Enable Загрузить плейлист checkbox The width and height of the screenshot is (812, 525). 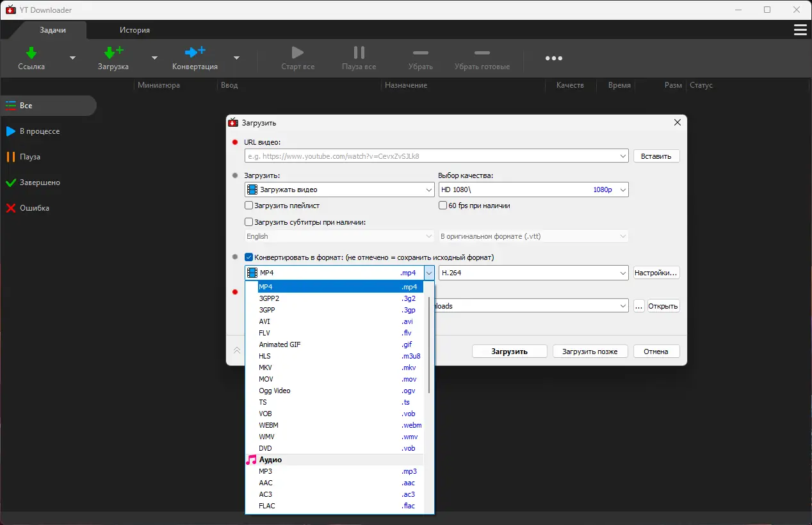tap(249, 206)
